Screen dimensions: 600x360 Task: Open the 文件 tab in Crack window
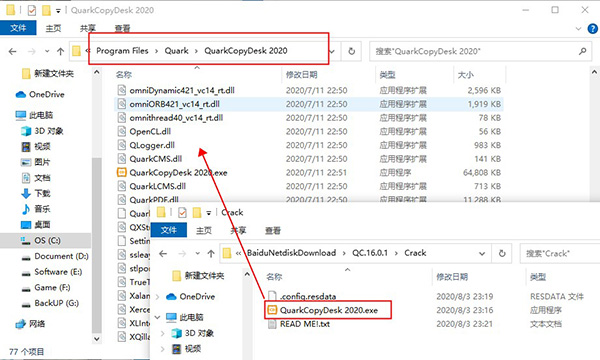click(x=169, y=230)
